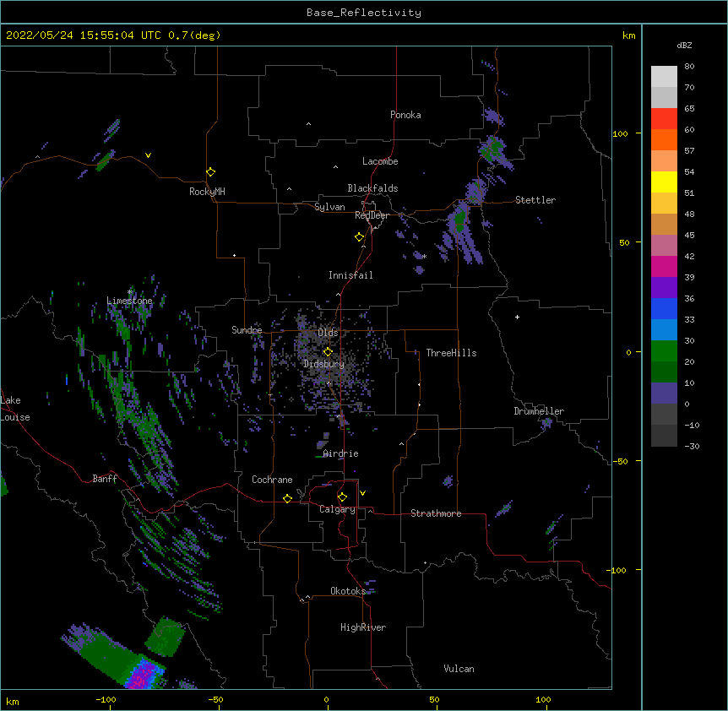This screenshot has height=711, width=728.
Task: Click the Sylvan label
Action: pos(329,207)
